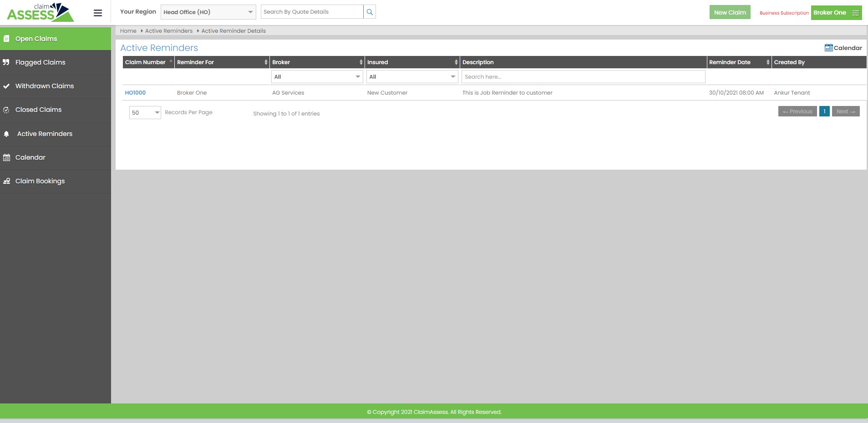Toggle sort on Reminder For column
This screenshot has width=868, height=423.
click(x=222, y=62)
